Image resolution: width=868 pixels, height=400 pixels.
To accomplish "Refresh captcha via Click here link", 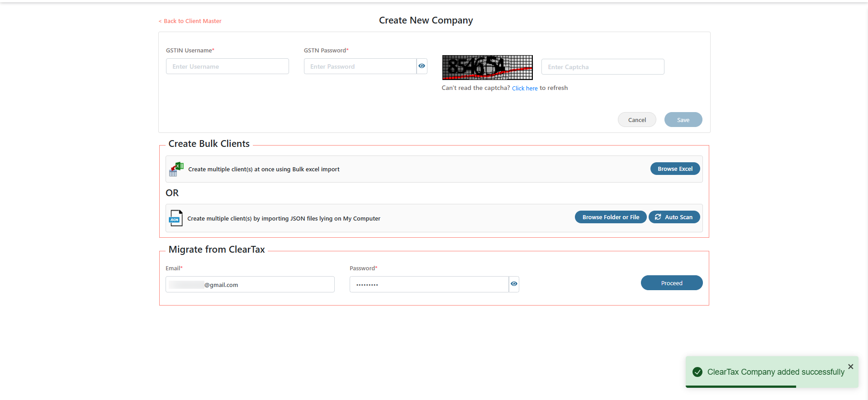I will [x=524, y=89].
